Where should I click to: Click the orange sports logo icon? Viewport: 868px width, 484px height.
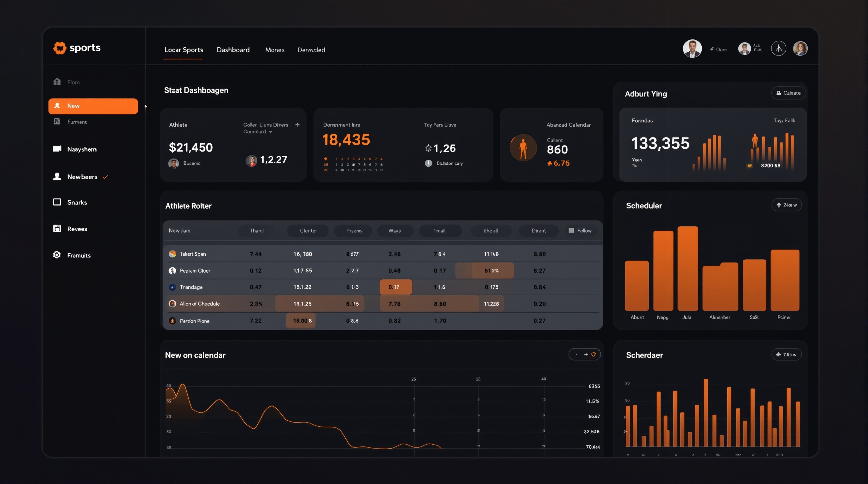point(60,48)
